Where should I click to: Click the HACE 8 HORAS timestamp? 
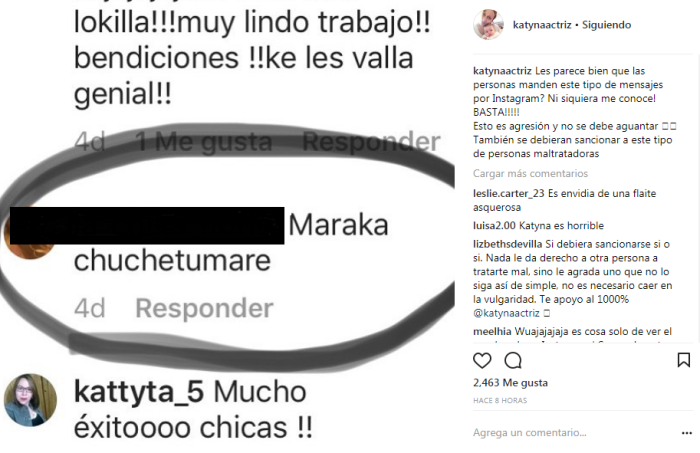500,400
